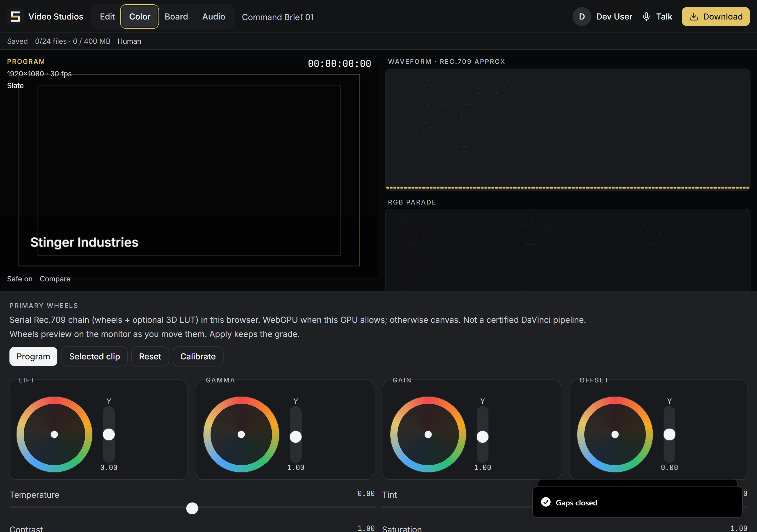Click the Gaps closed checkmark icon
This screenshot has height=532, width=757.
[x=546, y=502]
